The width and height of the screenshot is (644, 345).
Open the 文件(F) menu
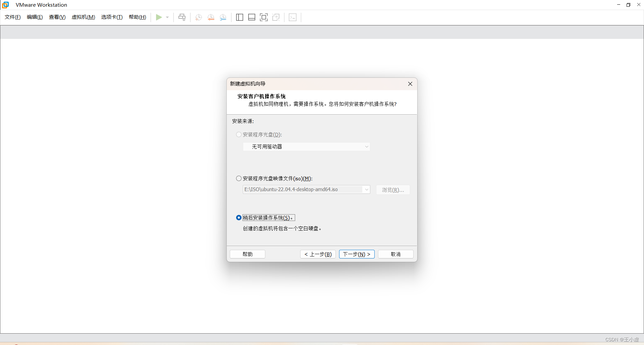tap(13, 17)
